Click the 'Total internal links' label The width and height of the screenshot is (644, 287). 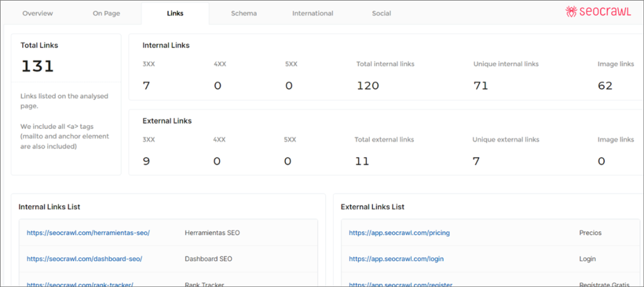coord(386,64)
